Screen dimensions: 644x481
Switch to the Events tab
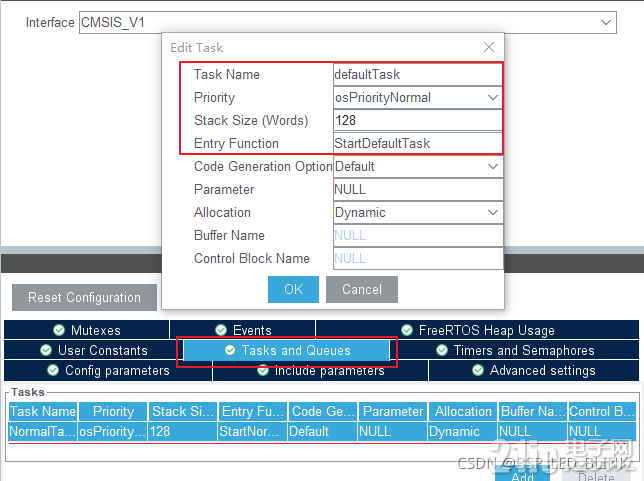tap(243, 330)
